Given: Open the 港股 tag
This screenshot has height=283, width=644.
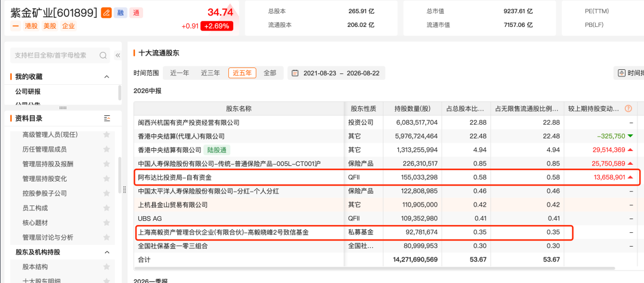Looking at the screenshot, I should [31, 26].
